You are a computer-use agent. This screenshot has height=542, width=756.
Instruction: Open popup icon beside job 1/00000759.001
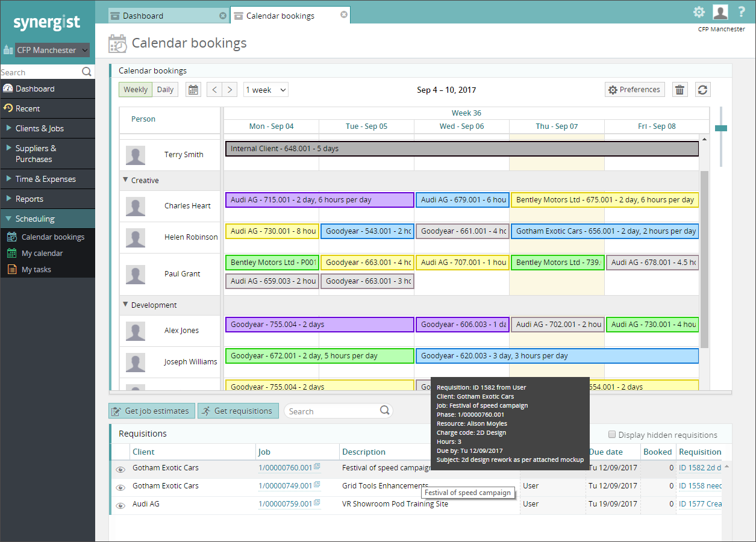coord(317,503)
